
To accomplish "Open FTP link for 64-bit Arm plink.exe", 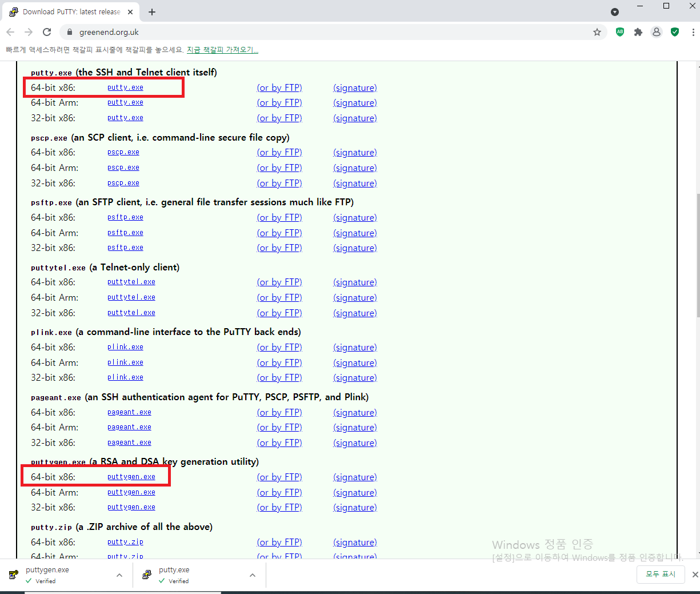I will [x=279, y=362].
